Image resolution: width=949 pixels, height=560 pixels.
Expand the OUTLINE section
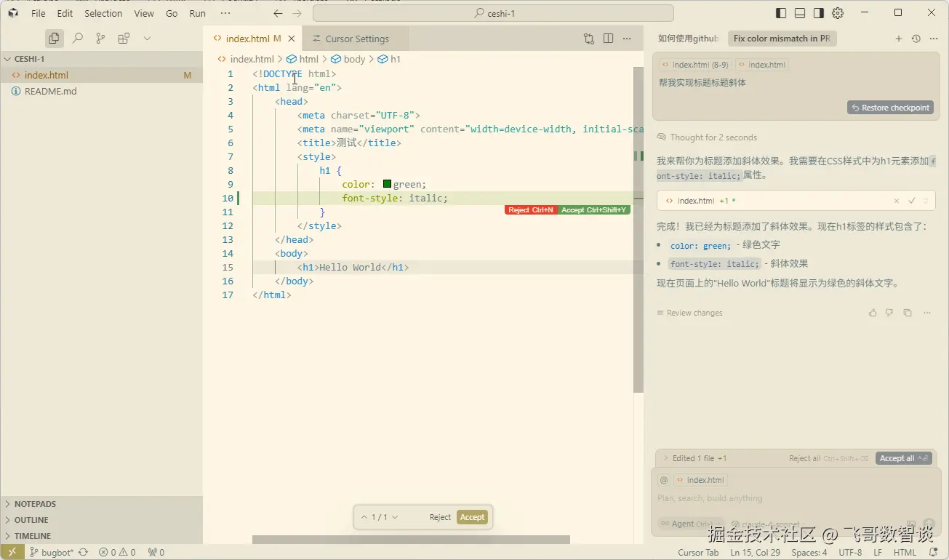pos(31,520)
